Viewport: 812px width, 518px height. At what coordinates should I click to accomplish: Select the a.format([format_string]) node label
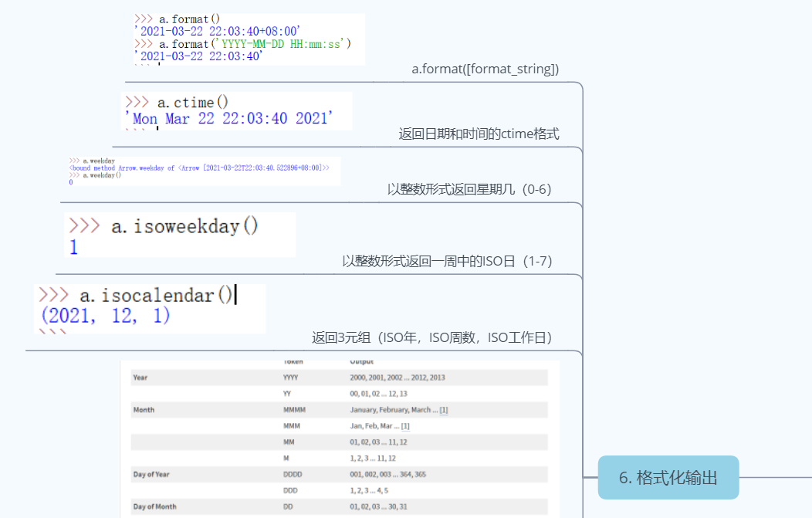point(486,69)
